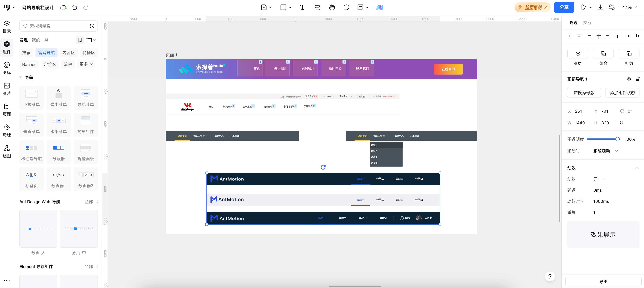Select the 内容区 category tag
Image resolution: width=644 pixels, height=288 pixels.
69,53
